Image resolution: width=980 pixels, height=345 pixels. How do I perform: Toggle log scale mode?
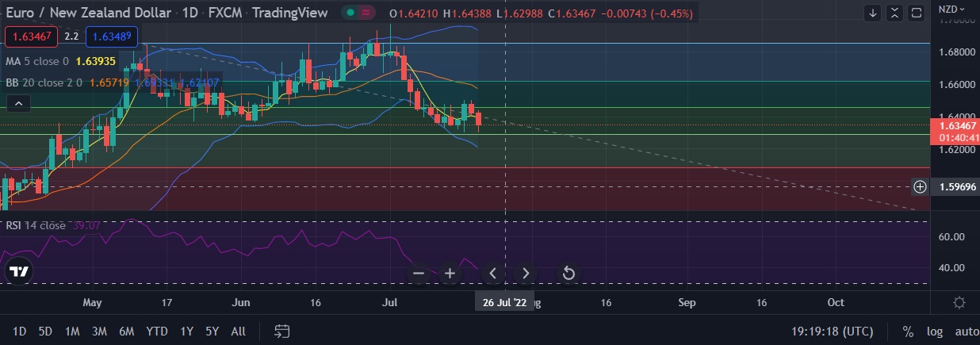[x=935, y=331]
